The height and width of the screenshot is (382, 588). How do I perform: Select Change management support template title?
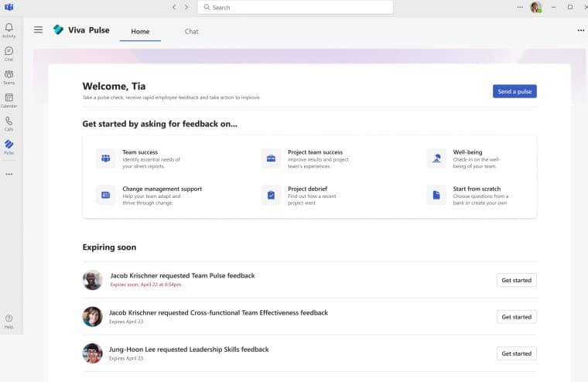point(162,189)
